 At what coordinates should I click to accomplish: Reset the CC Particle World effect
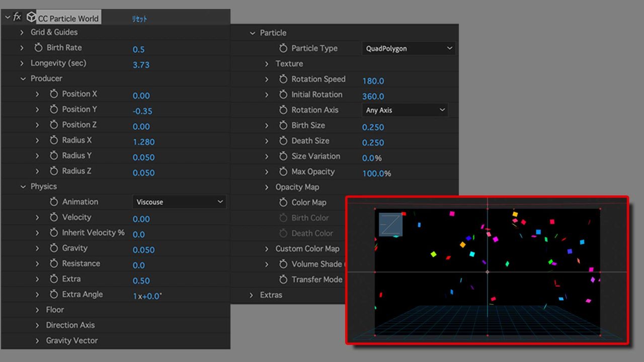pos(139,19)
